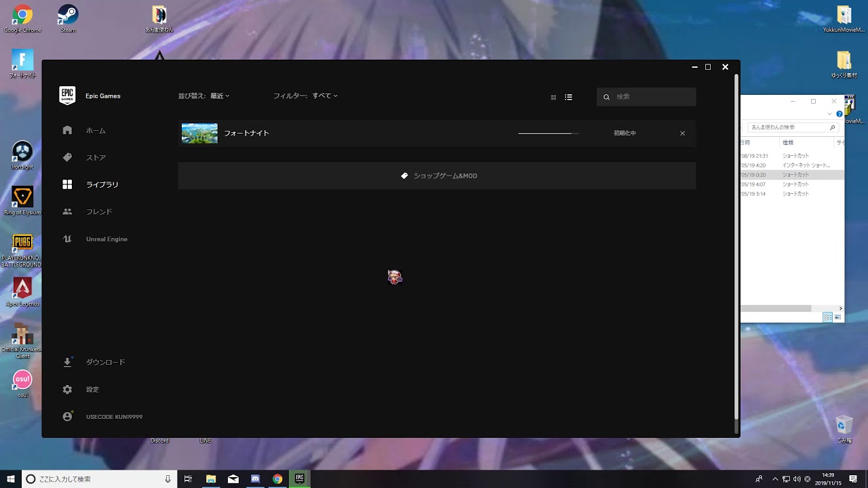This screenshot has height=488, width=868.
Task: Click the taskbar microphone icon
Action: [x=167, y=479]
